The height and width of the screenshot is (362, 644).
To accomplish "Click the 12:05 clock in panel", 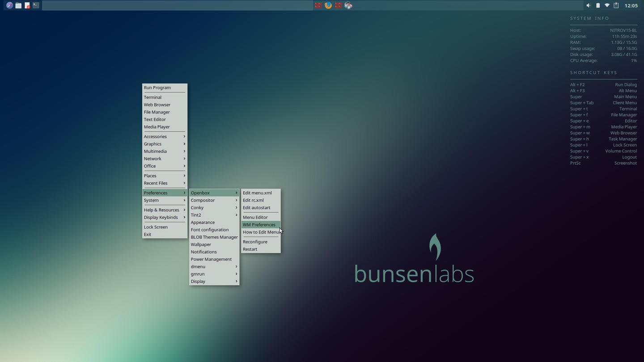I will [631, 5].
